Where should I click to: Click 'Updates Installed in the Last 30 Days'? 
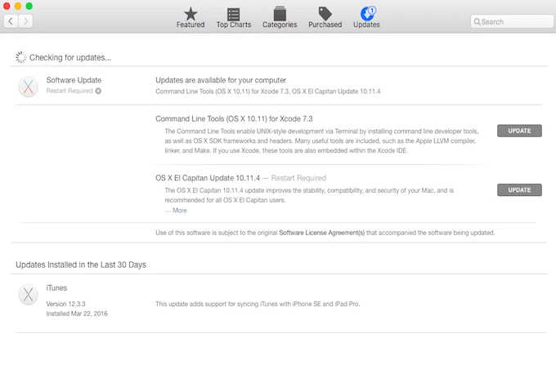point(81,265)
